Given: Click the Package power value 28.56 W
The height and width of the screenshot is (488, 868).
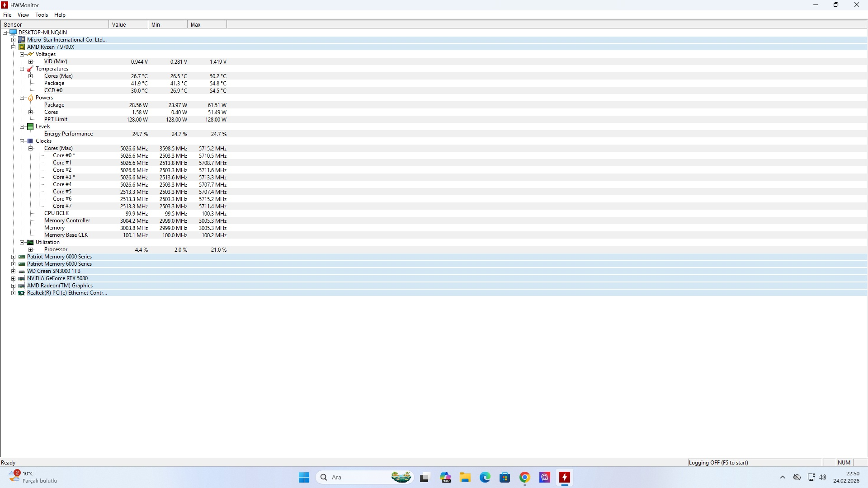Looking at the screenshot, I should (x=138, y=105).
